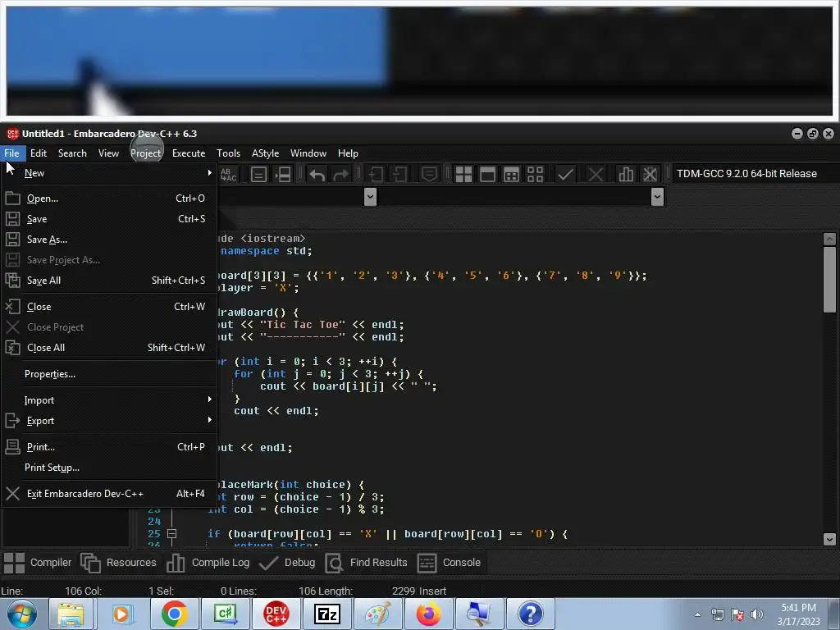Choose Print... menu entry
840x630 pixels.
click(x=109, y=447)
